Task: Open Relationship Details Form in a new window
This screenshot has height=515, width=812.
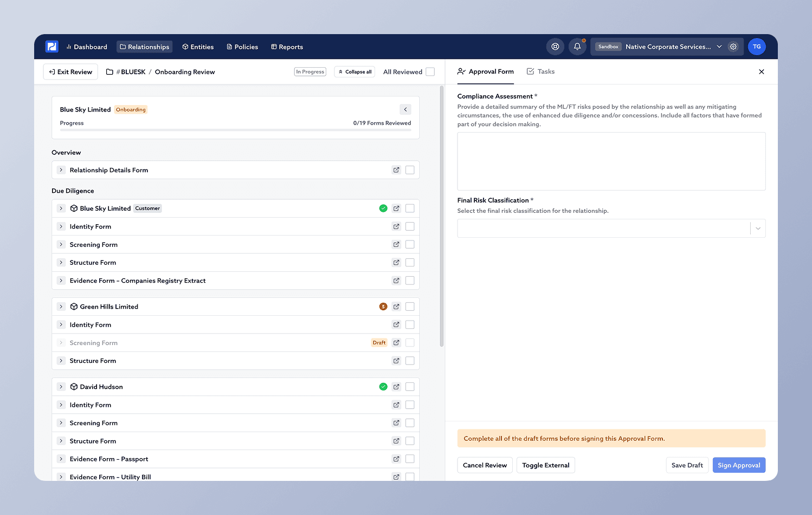Action: [396, 170]
